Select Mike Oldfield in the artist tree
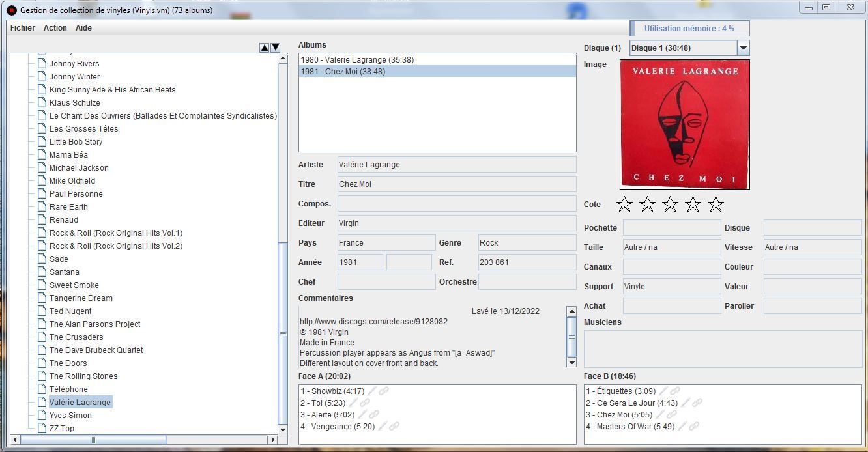This screenshot has width=868, height=452. point(72,180)
